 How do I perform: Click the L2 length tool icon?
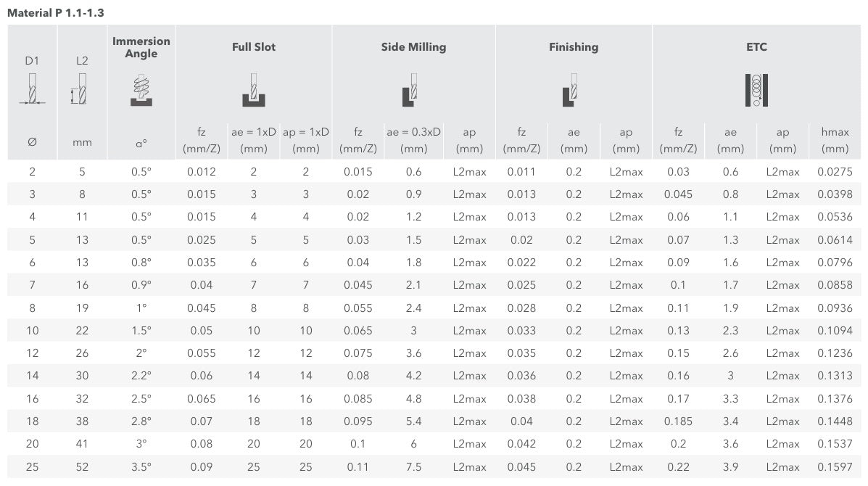[79, 88]
